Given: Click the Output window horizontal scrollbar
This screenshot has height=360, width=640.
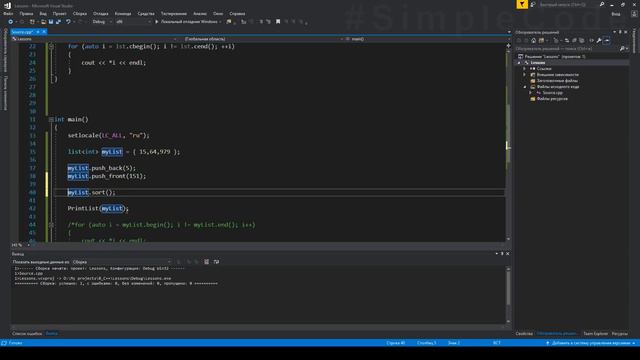Looking at the screenshot, I should [x=258, y=327].
